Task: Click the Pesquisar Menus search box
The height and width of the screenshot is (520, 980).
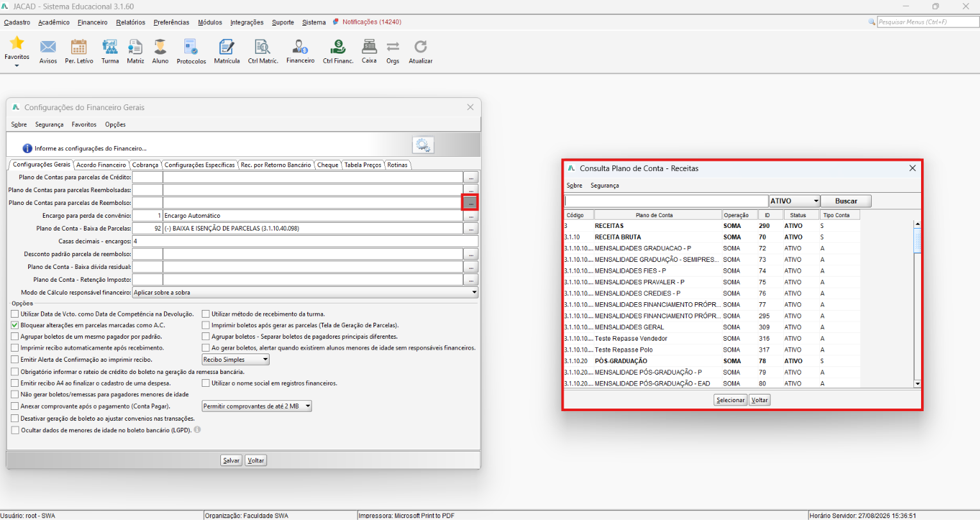Action: [927, 22]
